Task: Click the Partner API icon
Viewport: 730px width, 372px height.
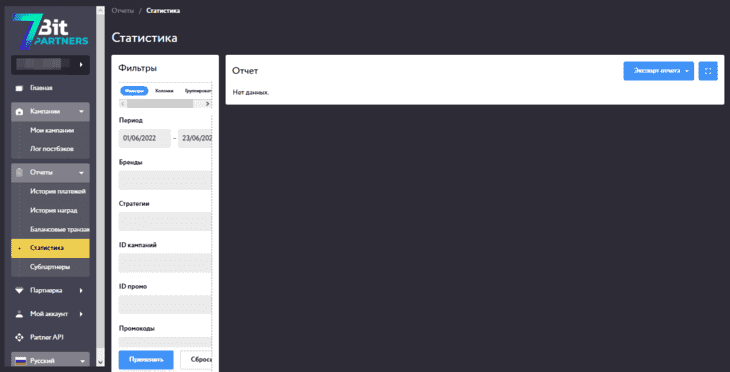Action: 19,337
